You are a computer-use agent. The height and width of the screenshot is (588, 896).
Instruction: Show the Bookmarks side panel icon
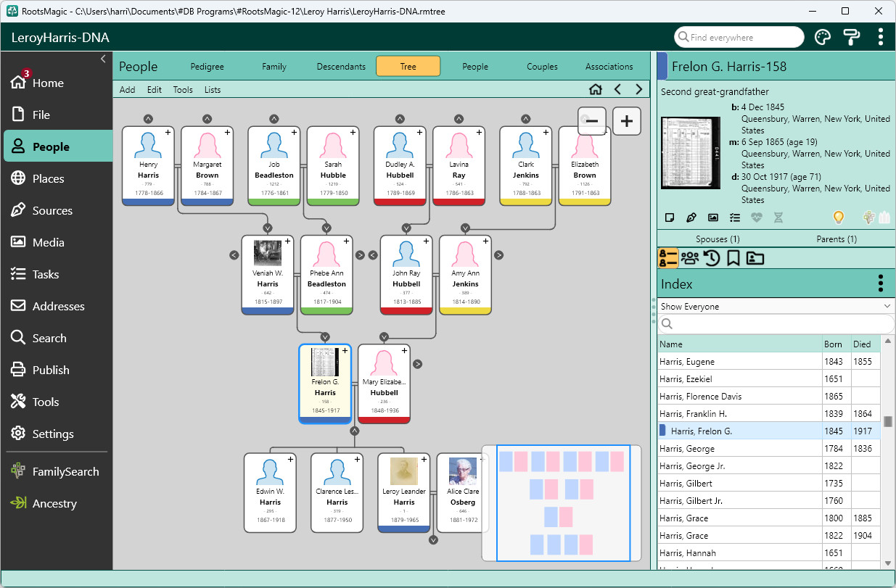(733, 258)
